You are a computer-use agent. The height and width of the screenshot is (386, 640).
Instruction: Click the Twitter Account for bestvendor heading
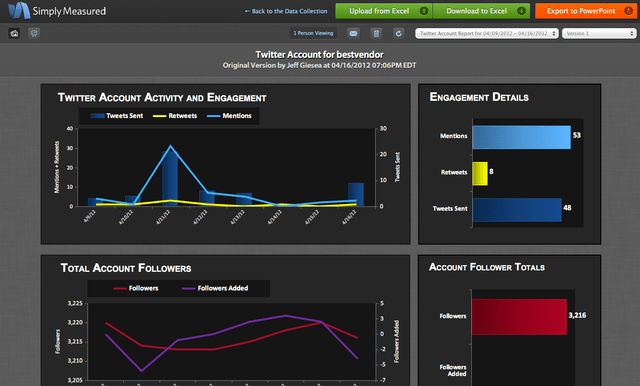click(320, 55)
